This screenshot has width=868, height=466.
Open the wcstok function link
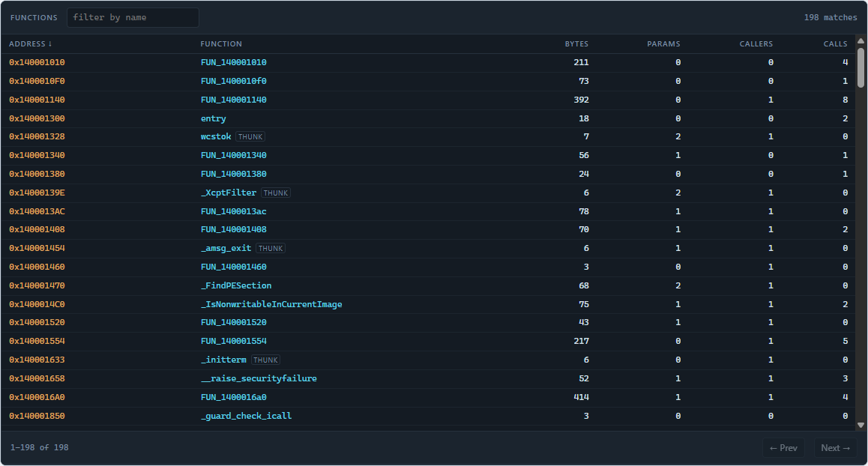click(215, 136)
